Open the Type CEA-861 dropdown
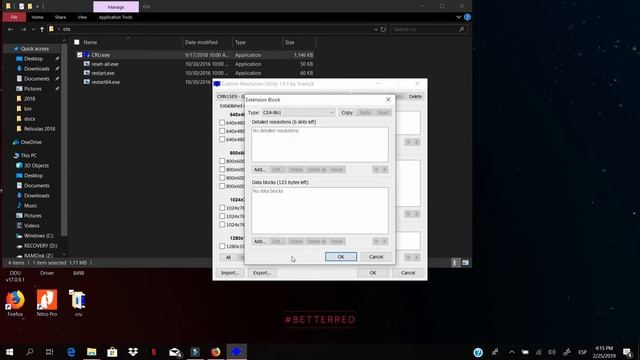This screenshot has height=360, width=640. tap(298, 112)
